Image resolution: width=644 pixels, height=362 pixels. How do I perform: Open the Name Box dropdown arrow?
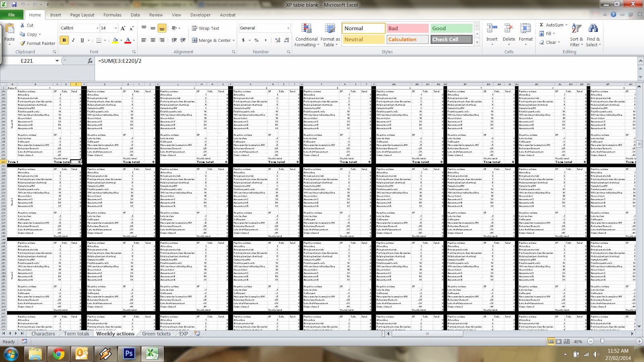(x=57, y=61)
